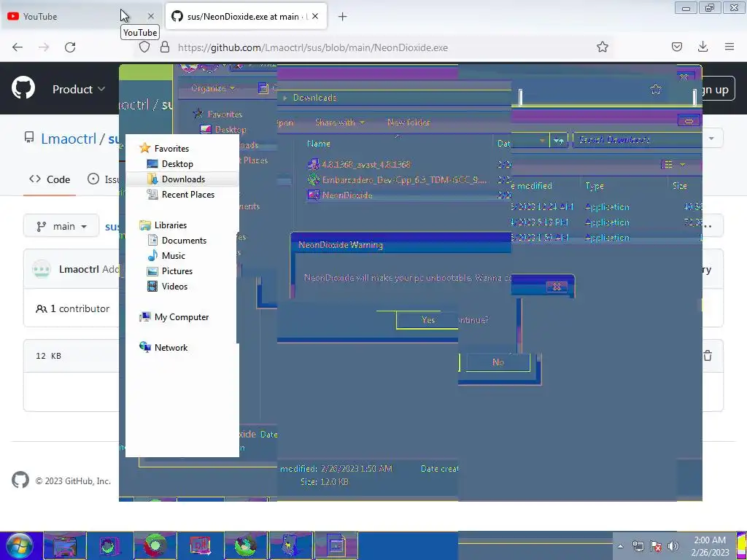747x560 pixels.
Task: Show hidden tray icons arrow
Action: click(620, 546)
